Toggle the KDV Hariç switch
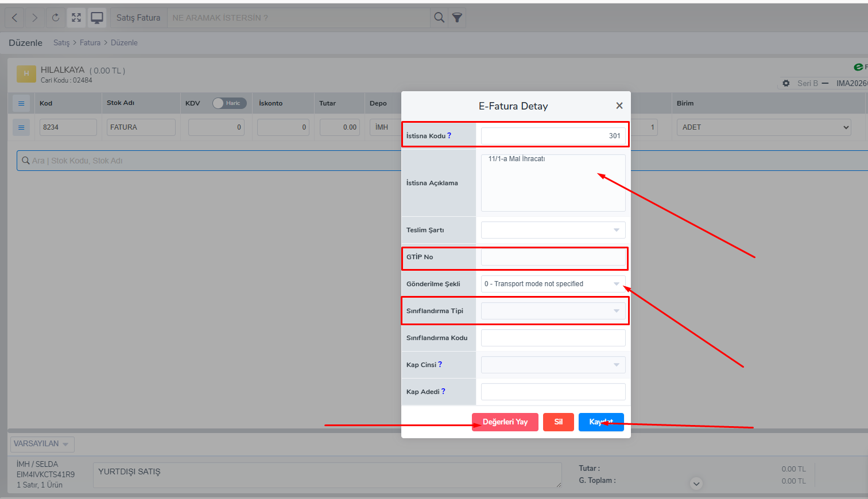The image size is (868, 499). (x=229, y=103)
